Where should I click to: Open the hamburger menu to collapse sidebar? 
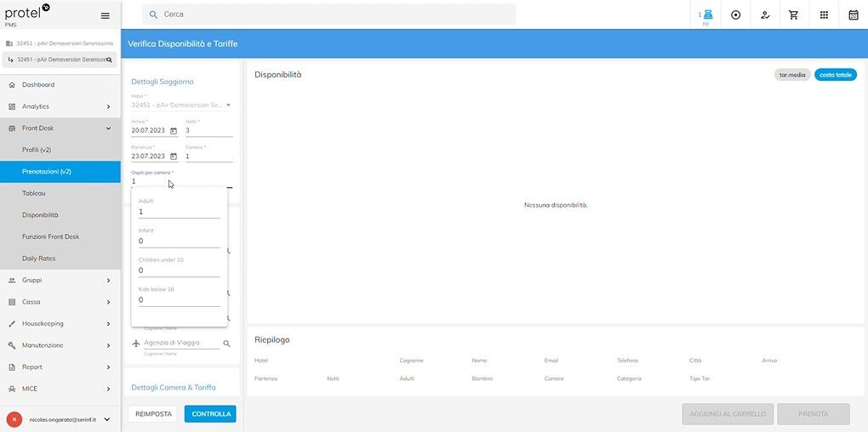[x=105, y=15]
